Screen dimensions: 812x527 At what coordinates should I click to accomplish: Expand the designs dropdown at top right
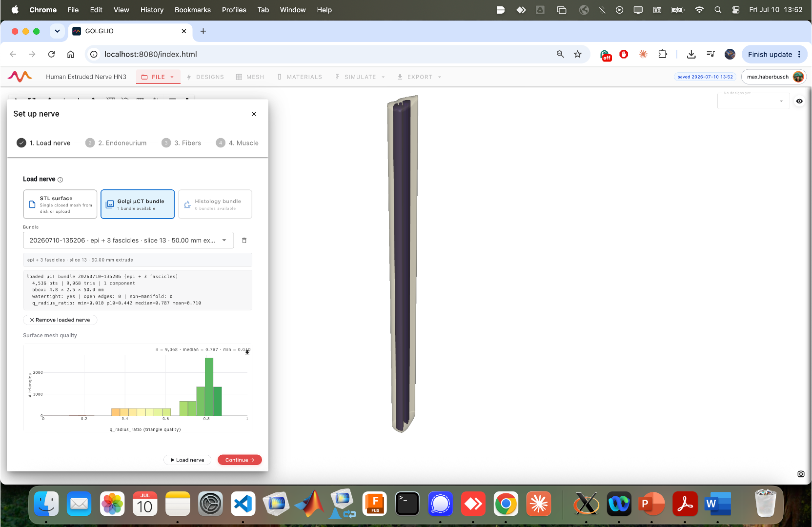coord(753,101)
